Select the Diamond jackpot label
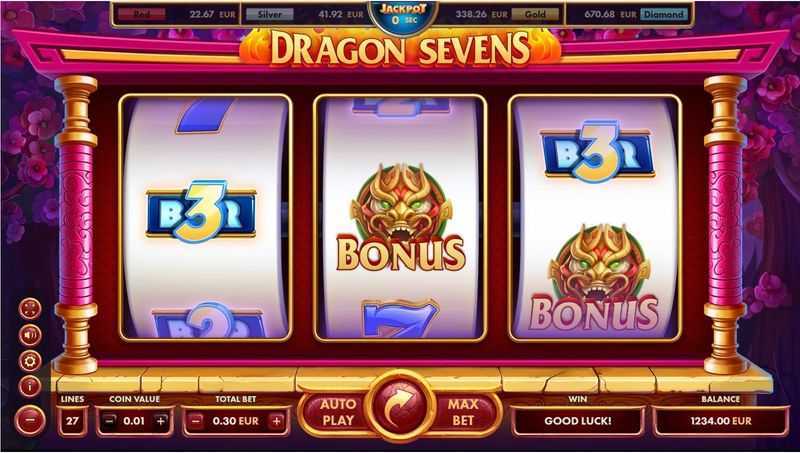This screenshot has width=800, height=453. coord(663,14)
